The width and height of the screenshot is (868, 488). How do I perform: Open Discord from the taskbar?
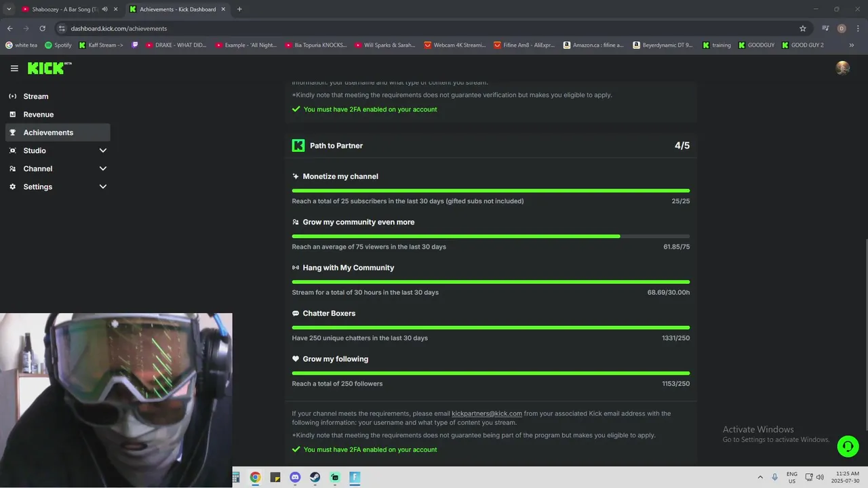[295, 477]
